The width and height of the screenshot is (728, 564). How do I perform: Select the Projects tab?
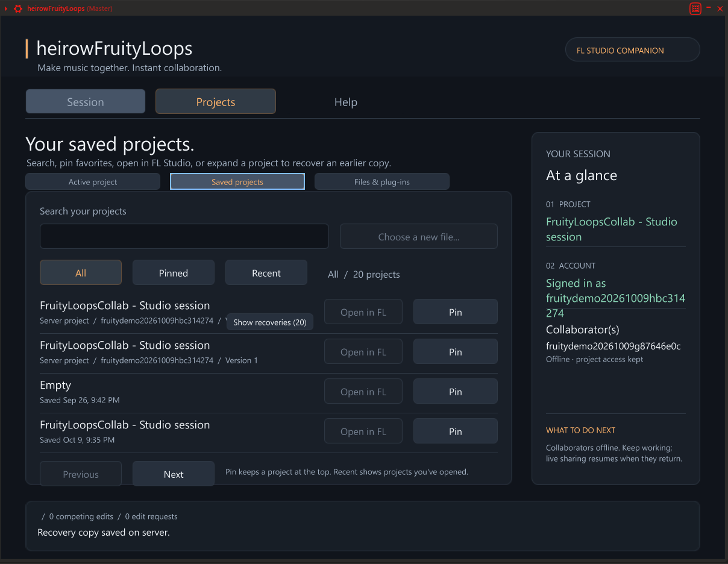tap(216, 102)
